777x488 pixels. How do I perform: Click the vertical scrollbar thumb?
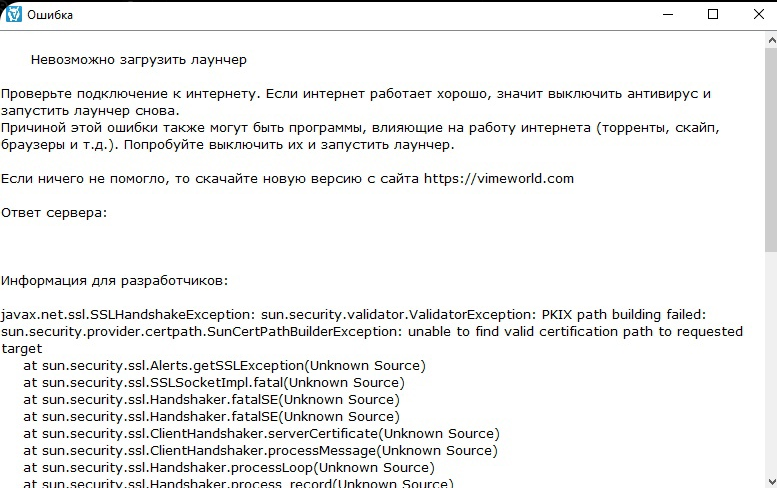tap(772, 151)
